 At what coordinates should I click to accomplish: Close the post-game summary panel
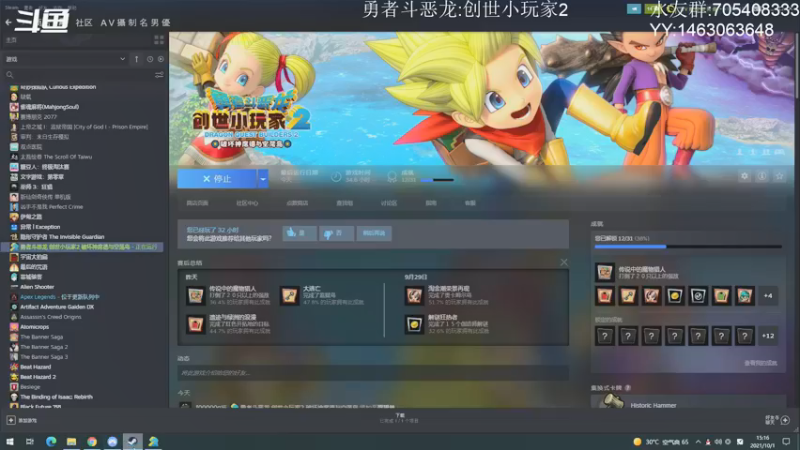pyautogui.click(x=564, y=262)
